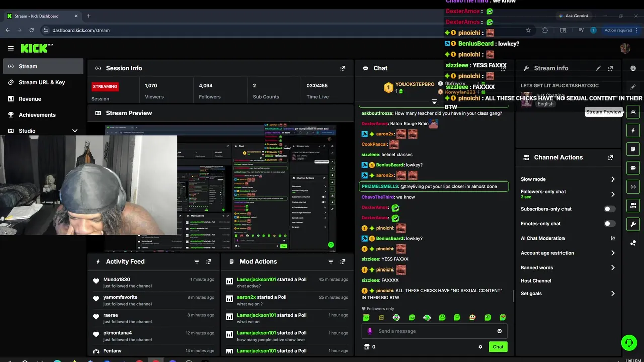644x362 pixels.
Task: Expand Account age restriction settings
Action: 613,253
